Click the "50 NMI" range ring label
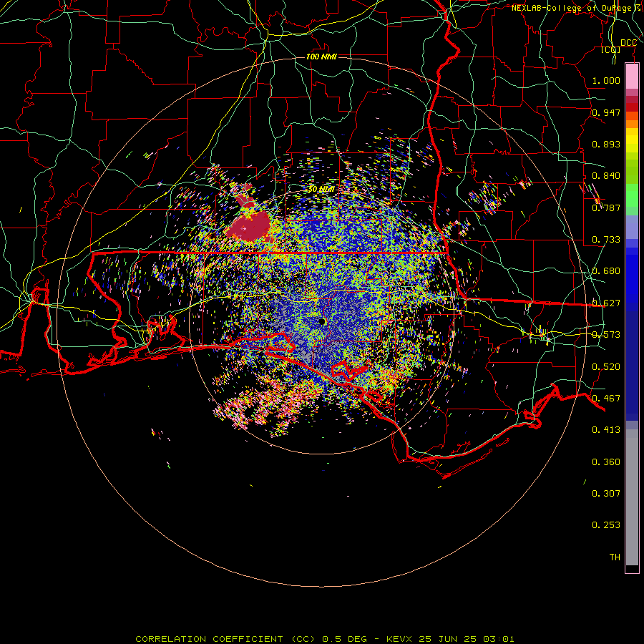 (321, 189)
